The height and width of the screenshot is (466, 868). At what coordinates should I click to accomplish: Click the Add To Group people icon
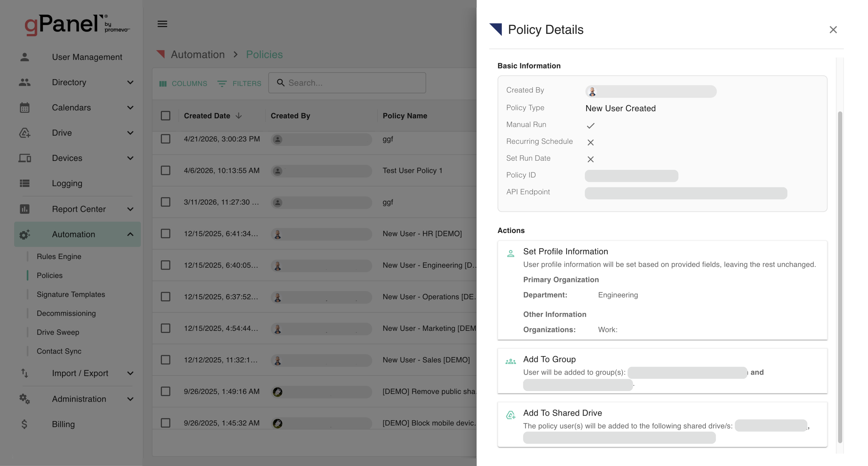[511, 361]
